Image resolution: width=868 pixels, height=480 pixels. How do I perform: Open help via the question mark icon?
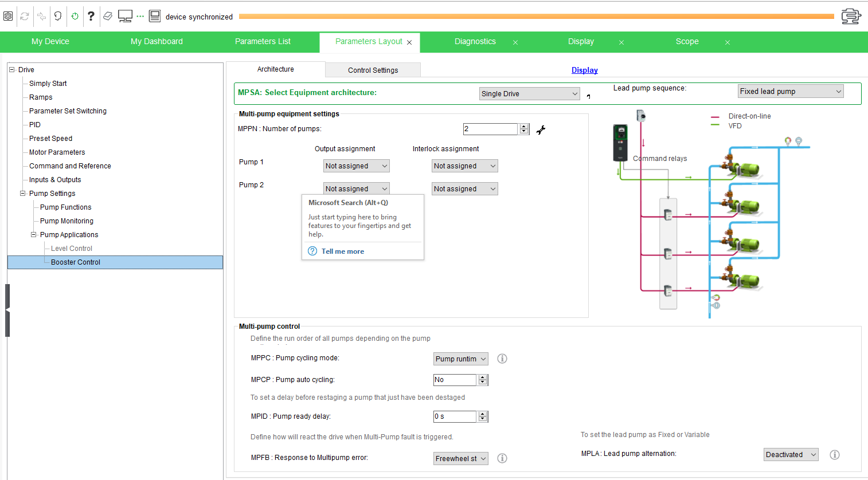[x=91, y=16]
